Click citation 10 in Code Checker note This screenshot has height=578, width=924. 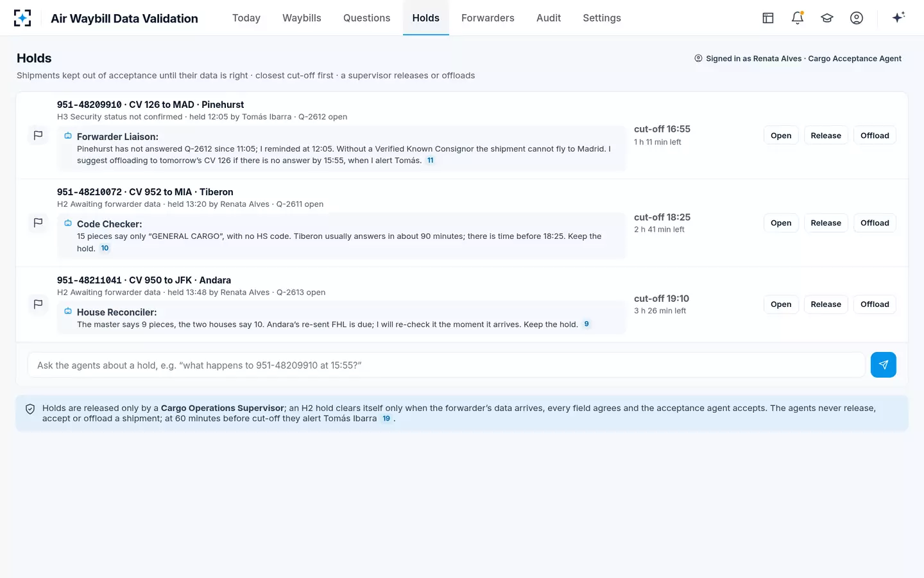click(105, 249)
